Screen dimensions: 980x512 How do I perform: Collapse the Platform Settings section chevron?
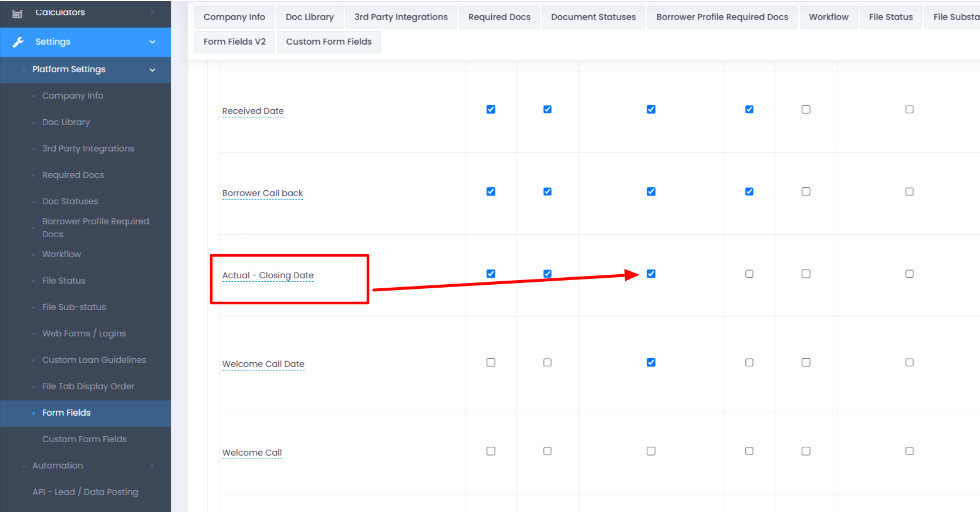tap(153, 70)
